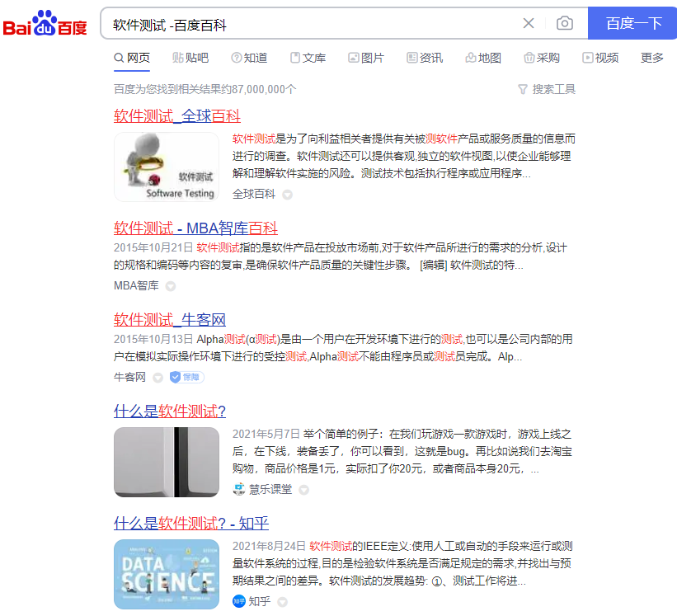Open the 文库 tab
Image resolution: width=677 pixels, height=616 pixels.
pyautogui.click(x=308, y=58)
